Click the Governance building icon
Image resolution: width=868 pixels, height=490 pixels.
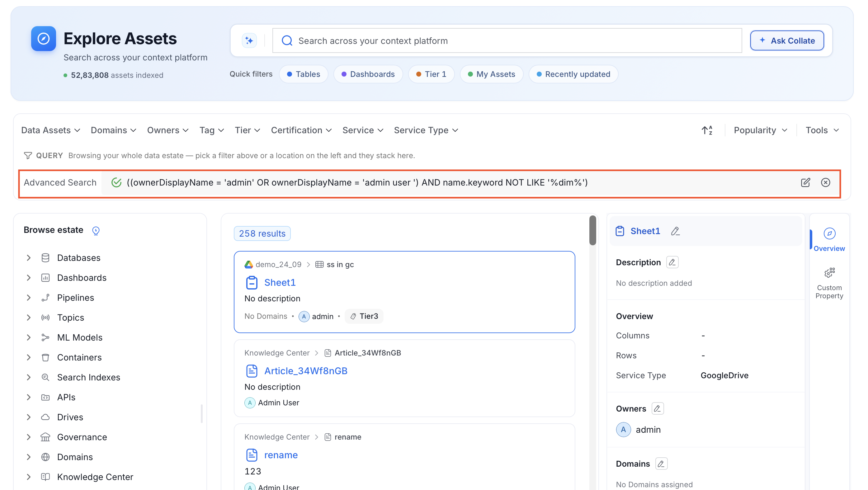click(45, 437)
